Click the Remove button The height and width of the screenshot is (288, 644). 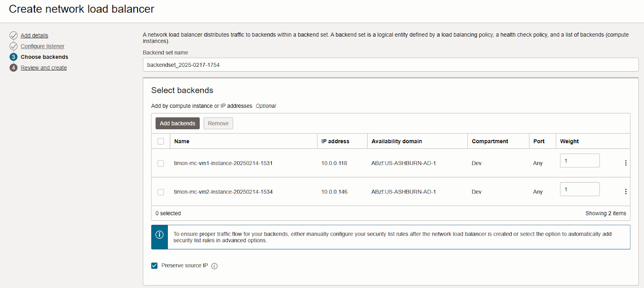point(218,123)
